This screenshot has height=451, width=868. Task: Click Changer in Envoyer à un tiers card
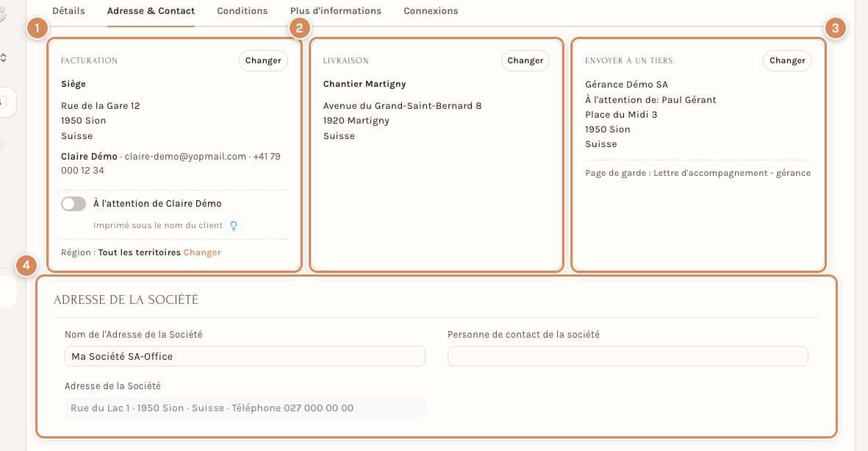click(787, 60)
